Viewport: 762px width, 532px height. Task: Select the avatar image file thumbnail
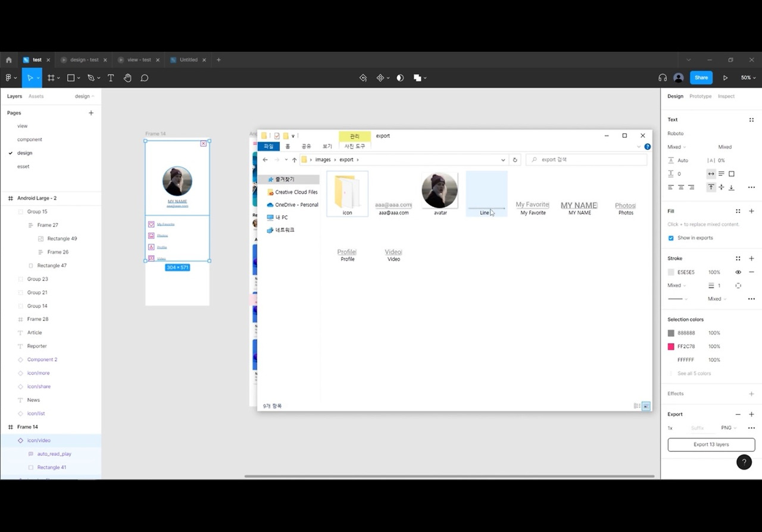click(440, 190)
